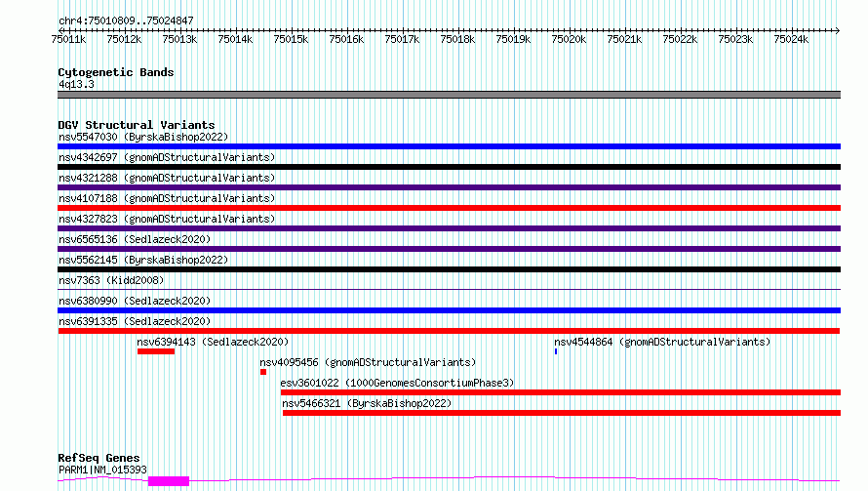Select the Cytogenetic Bands track title
Viewport: 868px width, 491px height.
(x=116, y=72)
